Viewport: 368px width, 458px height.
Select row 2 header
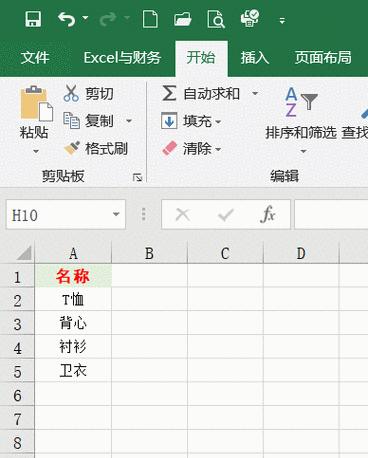click(x=17, y=299)
